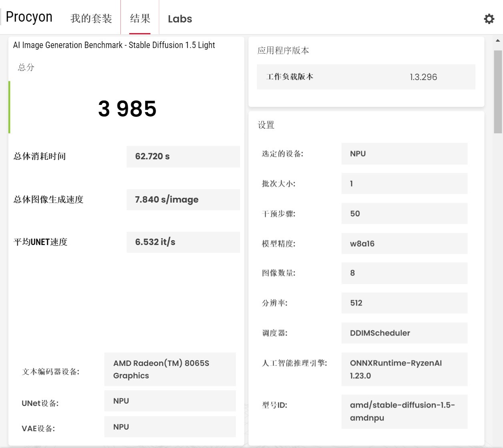Click the 图像数量 value 8
The width and height of the screenshot is (503, 448).
pos(404,273)
